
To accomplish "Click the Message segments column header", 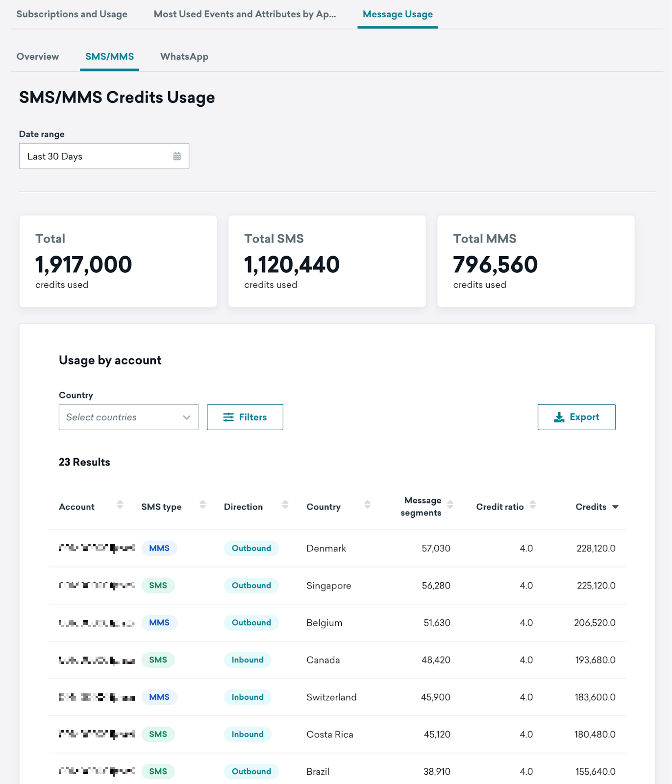I will pos(421,507).
